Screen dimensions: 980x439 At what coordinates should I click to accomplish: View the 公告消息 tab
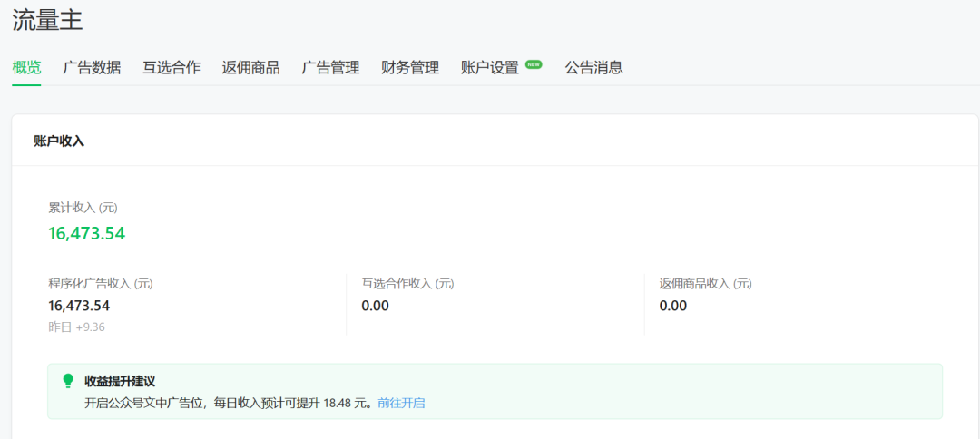tap(593, 68)
